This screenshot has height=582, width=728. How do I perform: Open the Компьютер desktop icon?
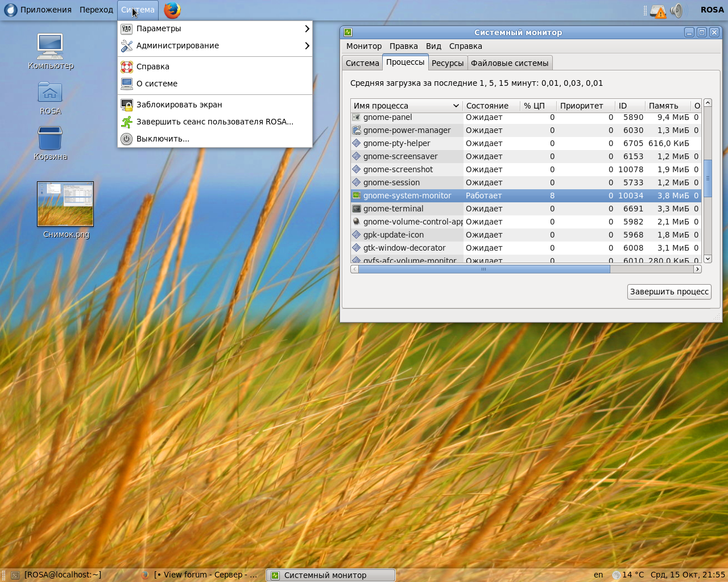pos(50,47)
